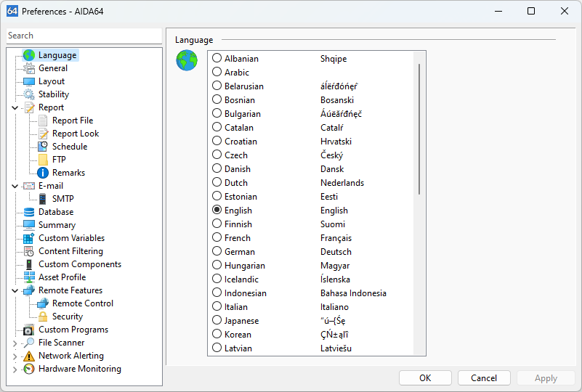Click the Custom Variables grid icon
Screen dimensions: 582x392
[x=29, y=238]
